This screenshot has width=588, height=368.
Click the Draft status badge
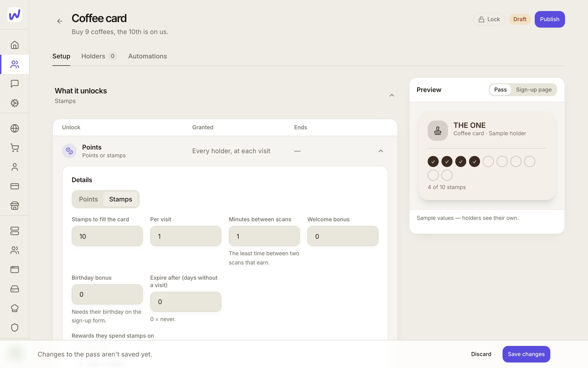520,19
